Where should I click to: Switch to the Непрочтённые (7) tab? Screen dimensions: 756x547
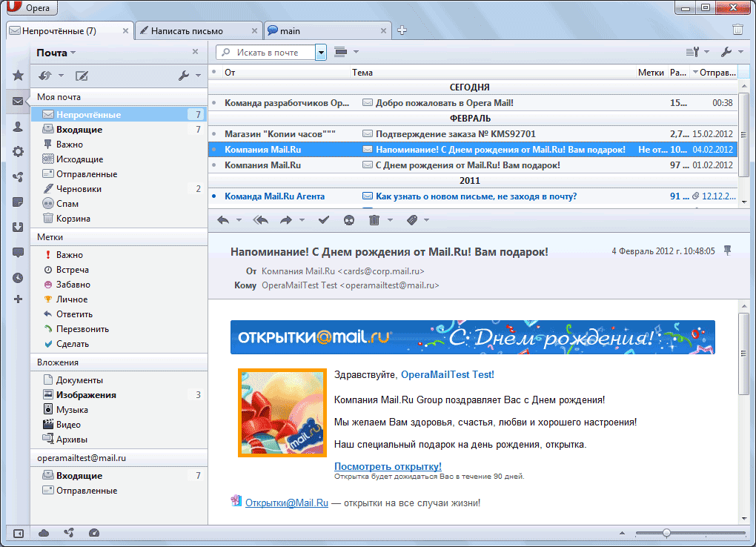tap(70, 31)
